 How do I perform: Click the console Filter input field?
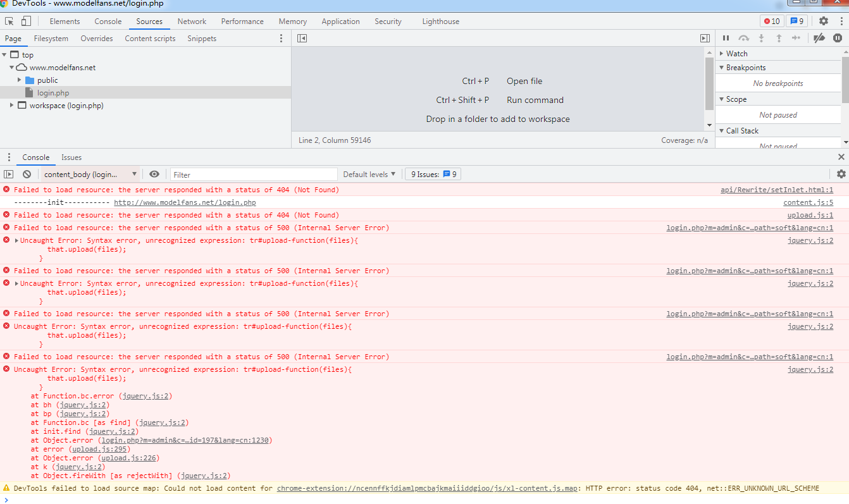tap(254, 175)
